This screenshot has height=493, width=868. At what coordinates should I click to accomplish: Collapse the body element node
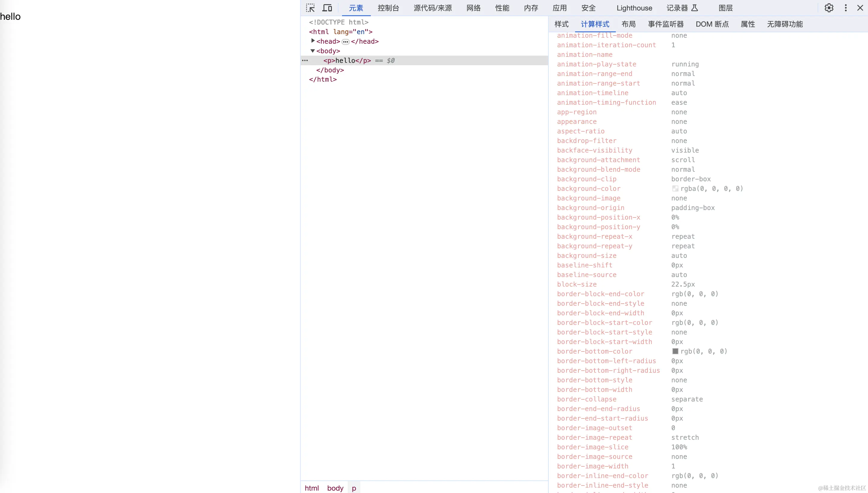point(312,51)
